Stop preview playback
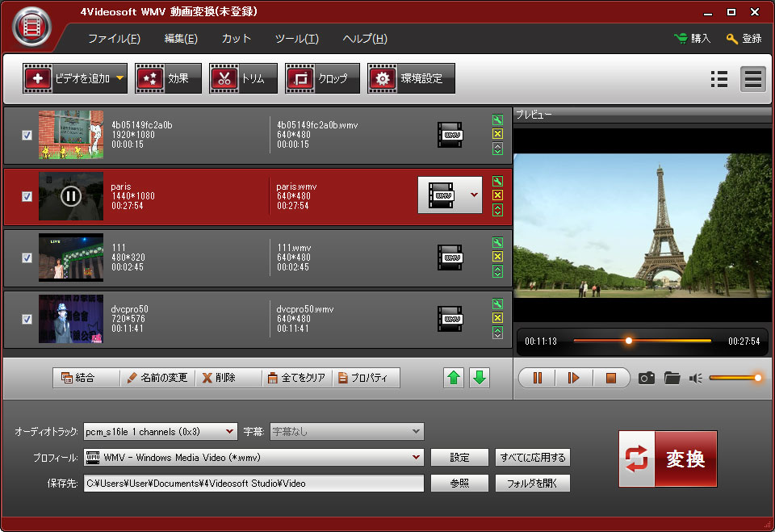The image size is (775, 532). 610,378
